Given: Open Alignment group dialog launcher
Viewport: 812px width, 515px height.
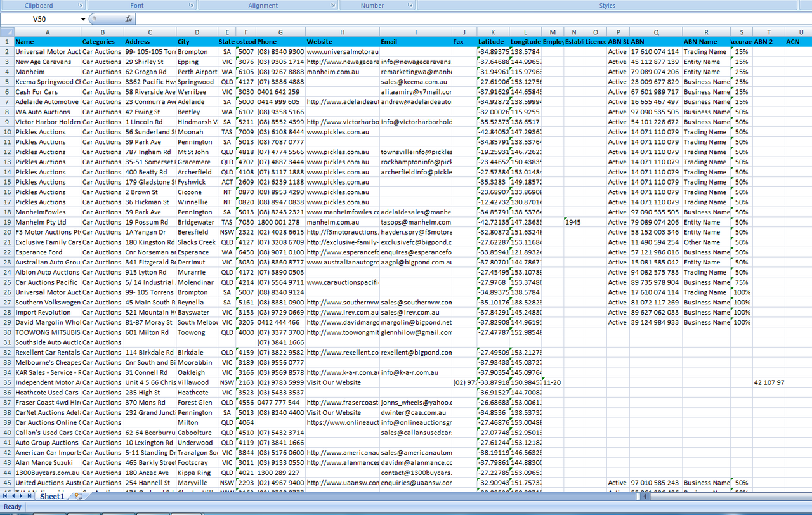Looking at the screenshot, I should 333,5.
